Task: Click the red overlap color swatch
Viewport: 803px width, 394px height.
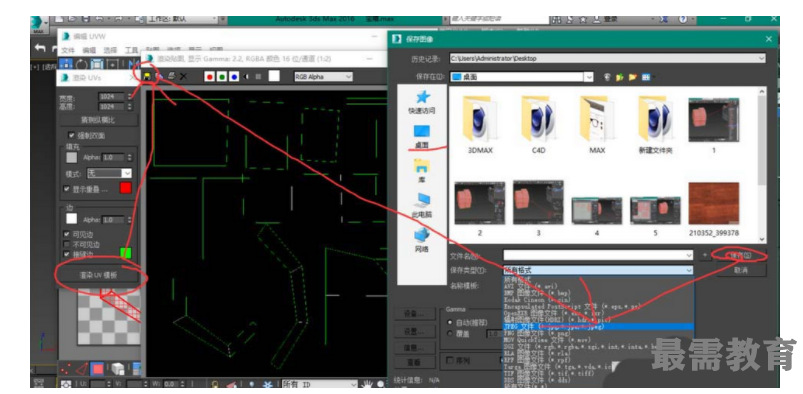Action: (x=125, y=188)
